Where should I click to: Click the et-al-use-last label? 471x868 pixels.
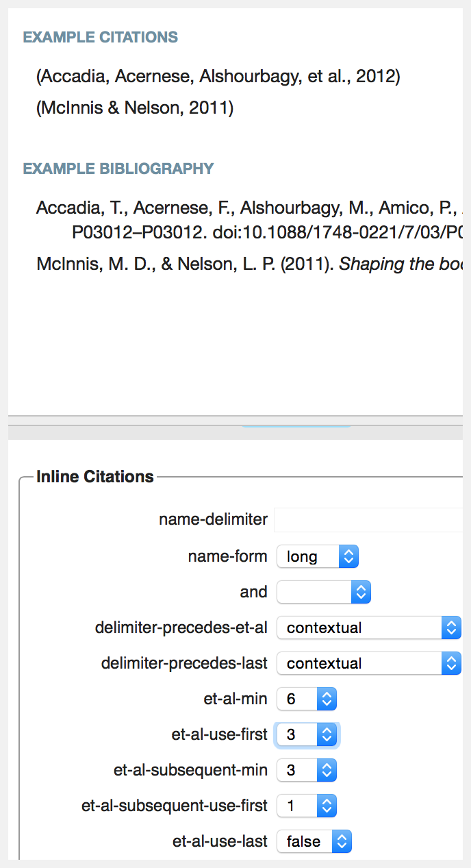220,841
